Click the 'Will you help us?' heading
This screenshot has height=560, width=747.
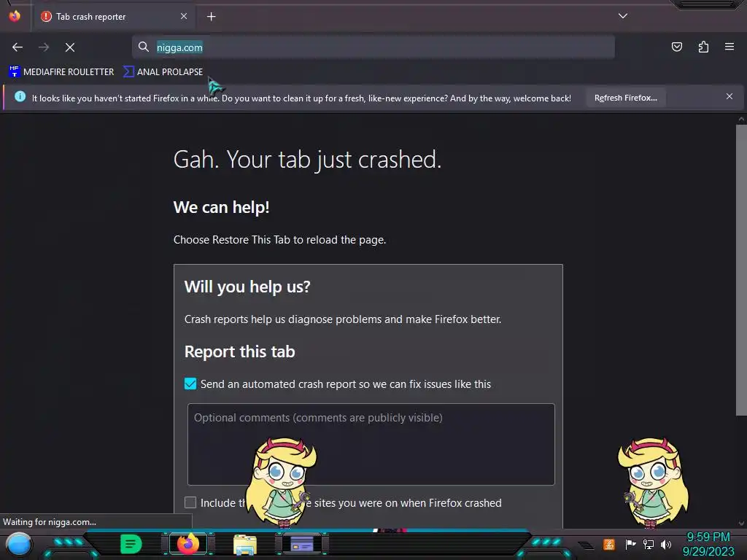click(247, 287)
